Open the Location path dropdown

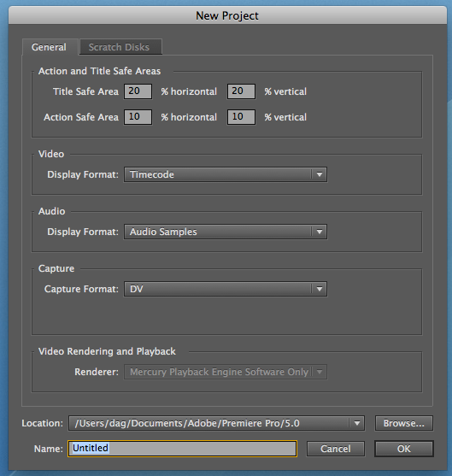pos(216,423)
